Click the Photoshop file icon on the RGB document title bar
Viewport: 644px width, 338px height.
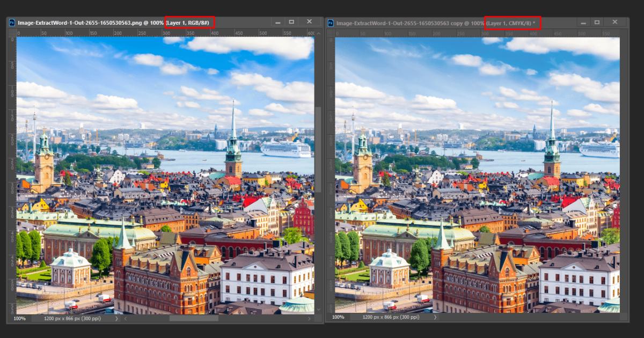point(12,21)
